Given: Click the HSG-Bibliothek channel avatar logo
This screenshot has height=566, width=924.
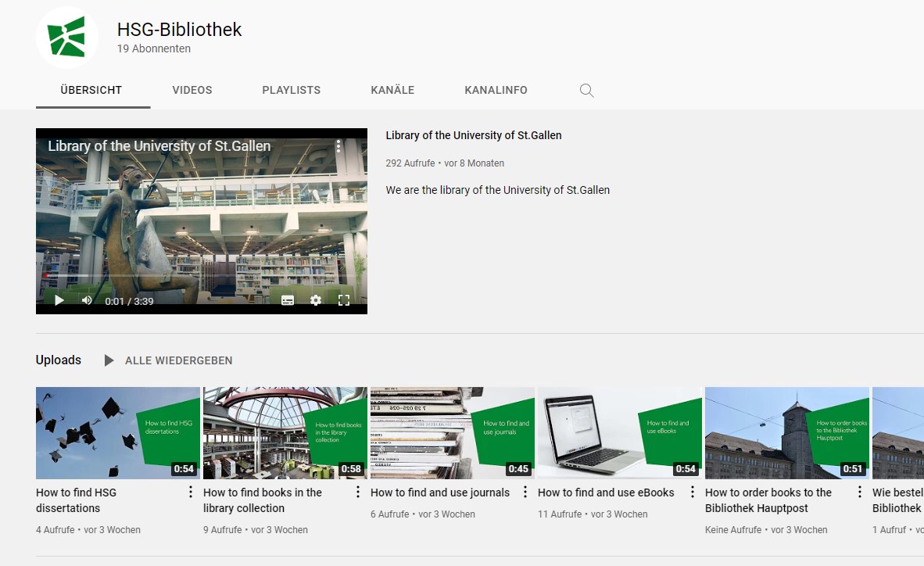Looking at the screenshot, I should 67,38.
